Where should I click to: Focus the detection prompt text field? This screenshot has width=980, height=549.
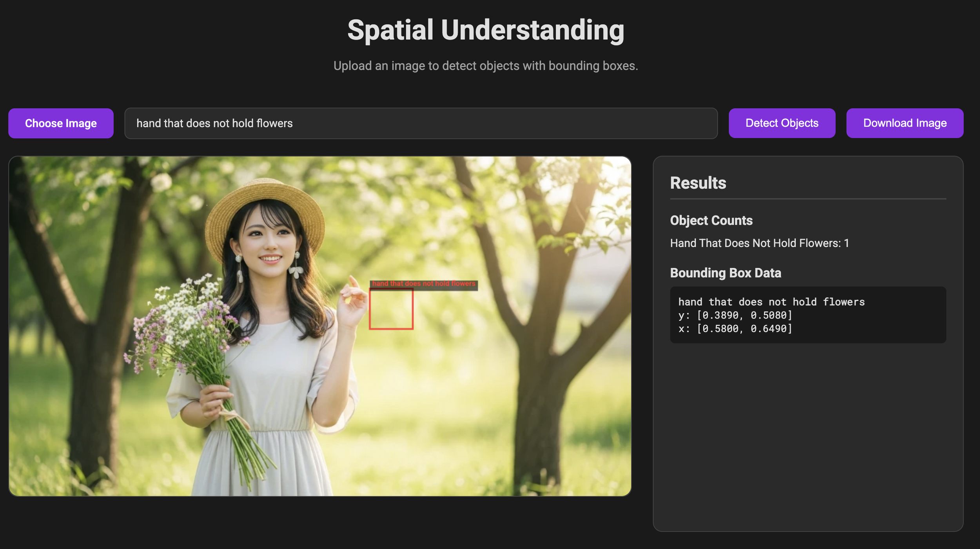421,123
